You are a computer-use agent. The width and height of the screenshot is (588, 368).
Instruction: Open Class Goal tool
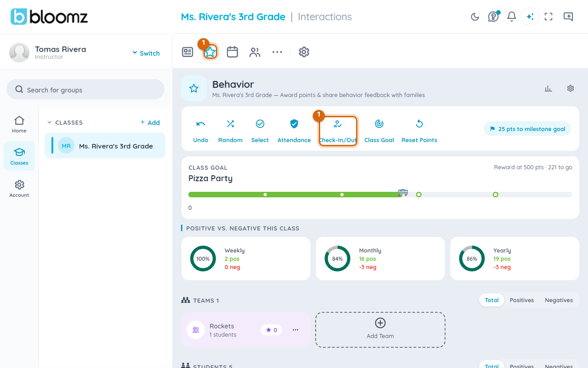coord(379,131)
